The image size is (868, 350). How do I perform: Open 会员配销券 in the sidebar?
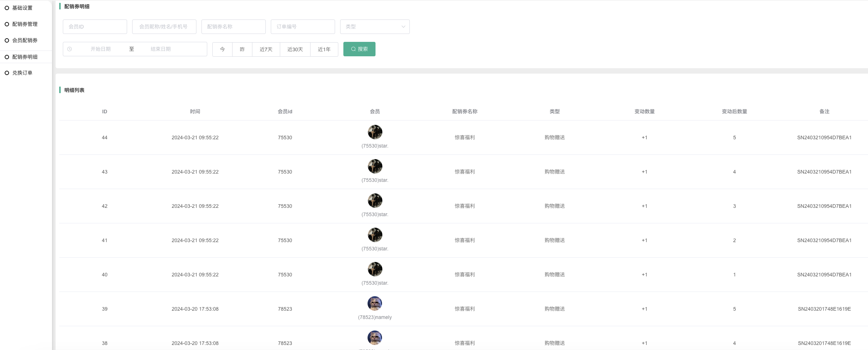[25, 40]
